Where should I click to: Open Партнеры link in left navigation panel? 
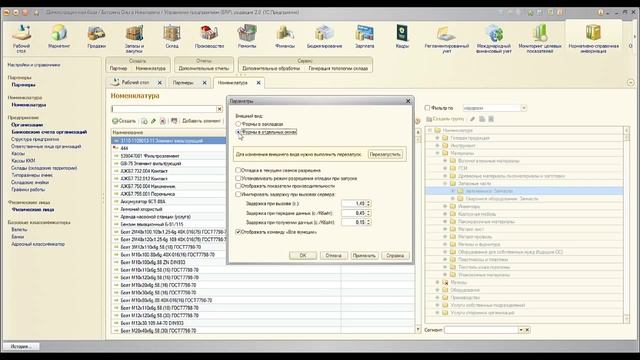[23, 85]
